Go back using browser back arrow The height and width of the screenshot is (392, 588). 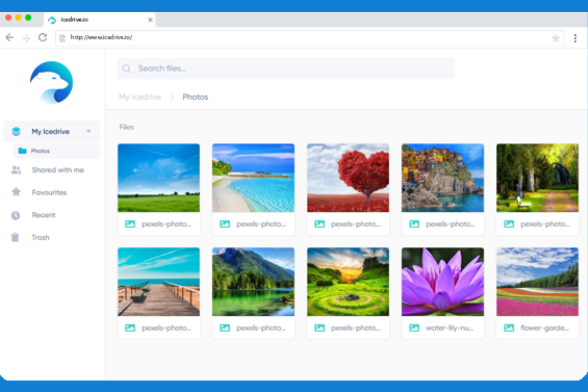(x=10, y=37)
